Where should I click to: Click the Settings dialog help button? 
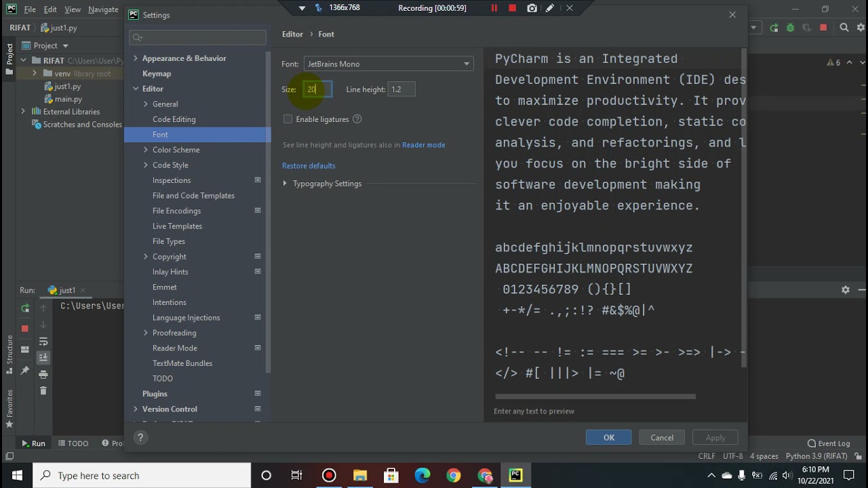click(141, 437)
